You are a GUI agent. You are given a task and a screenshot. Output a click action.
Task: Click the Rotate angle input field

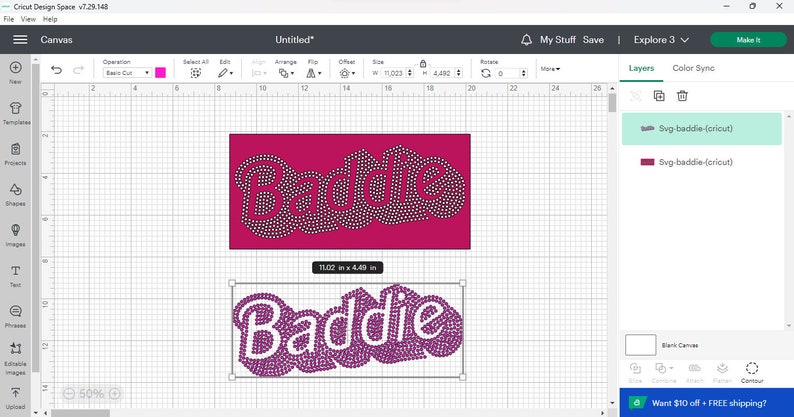click(507, 73)
